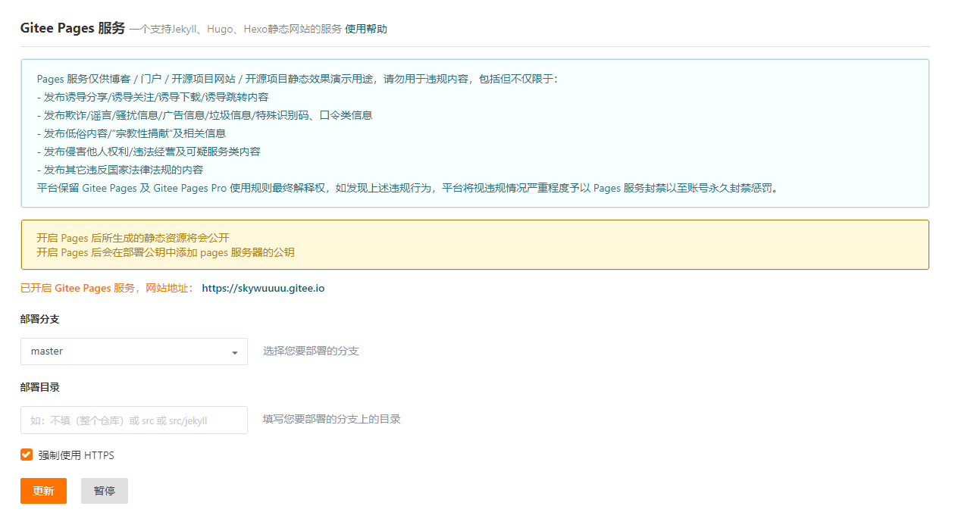Click the subtitle 一个支持Jekyll、Hugo、Hexo静态网站的服务

(x=235, y=29)
